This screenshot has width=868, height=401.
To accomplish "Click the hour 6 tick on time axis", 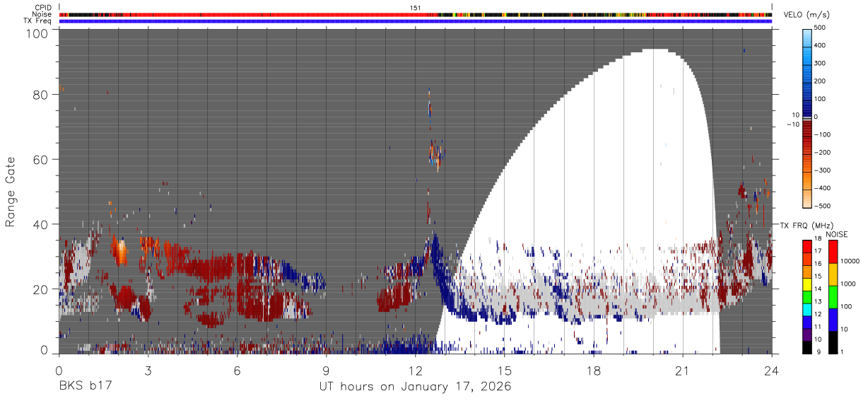I will click(x=237, y=371).
